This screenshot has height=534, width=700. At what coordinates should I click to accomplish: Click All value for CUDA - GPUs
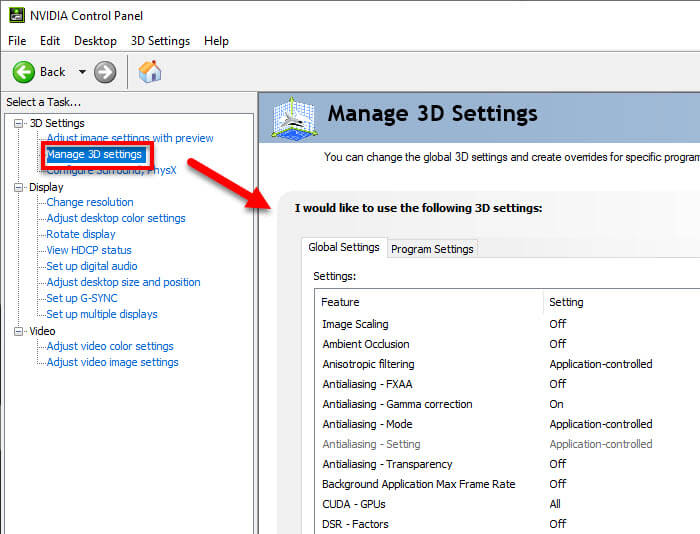click(x=555, y=505)
